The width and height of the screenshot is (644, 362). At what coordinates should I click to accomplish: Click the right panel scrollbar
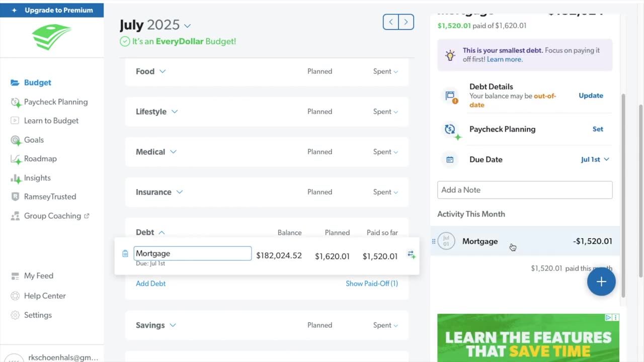click(x=623, y=195)
